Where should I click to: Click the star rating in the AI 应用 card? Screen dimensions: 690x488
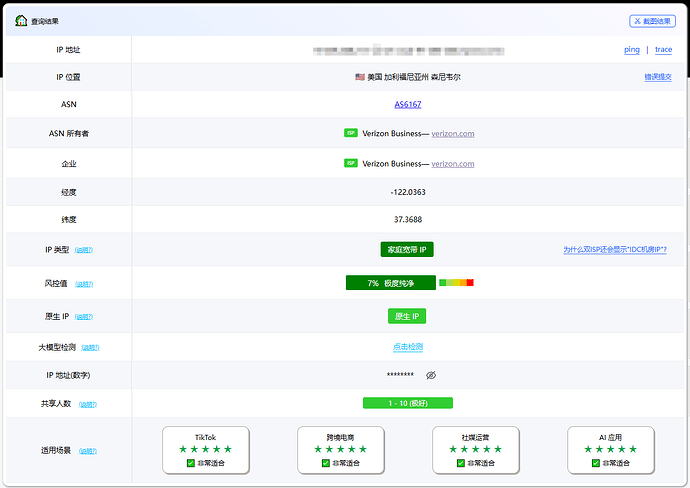point(610,449)
